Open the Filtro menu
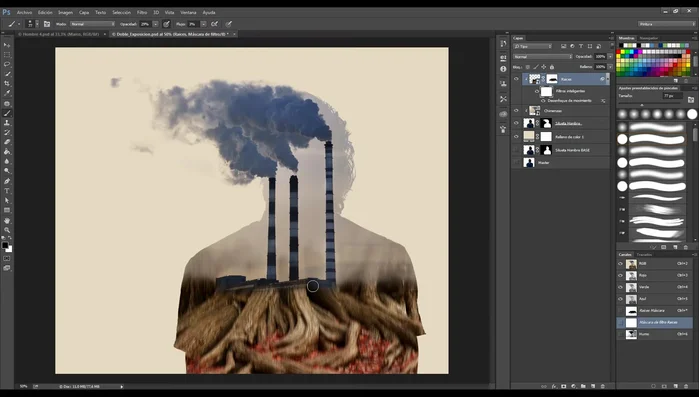The image size is (699, 397). coord(142,12)
